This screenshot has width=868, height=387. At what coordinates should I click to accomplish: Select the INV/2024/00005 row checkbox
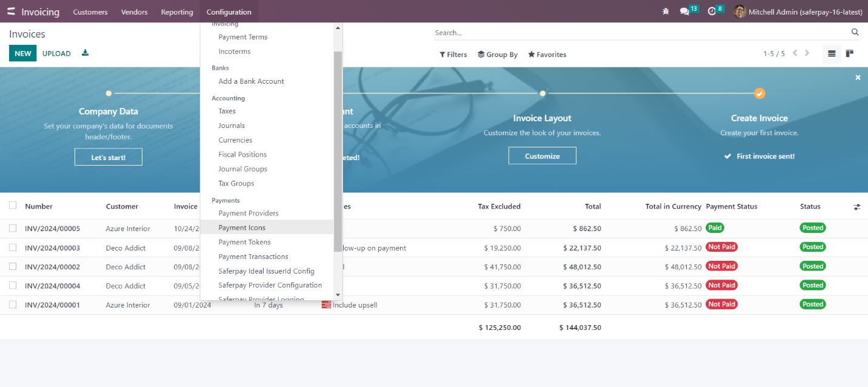coord(13,228)
